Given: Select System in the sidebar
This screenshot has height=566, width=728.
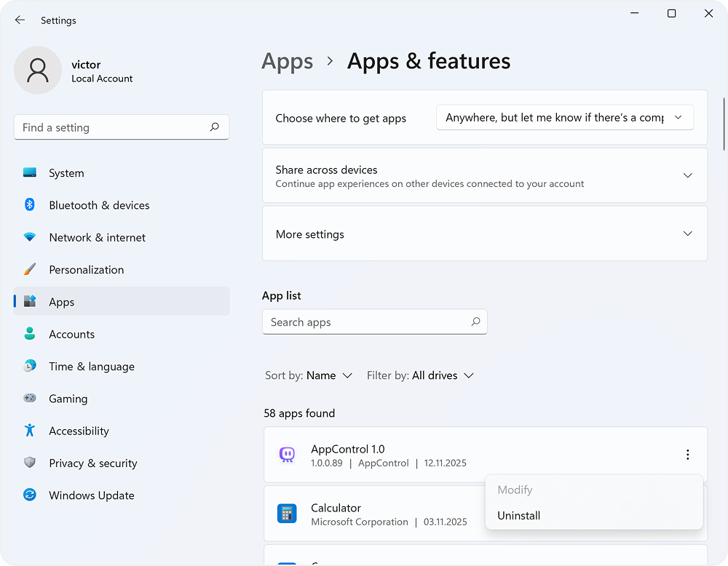Looking at the screenshot, I should point(66,172).
